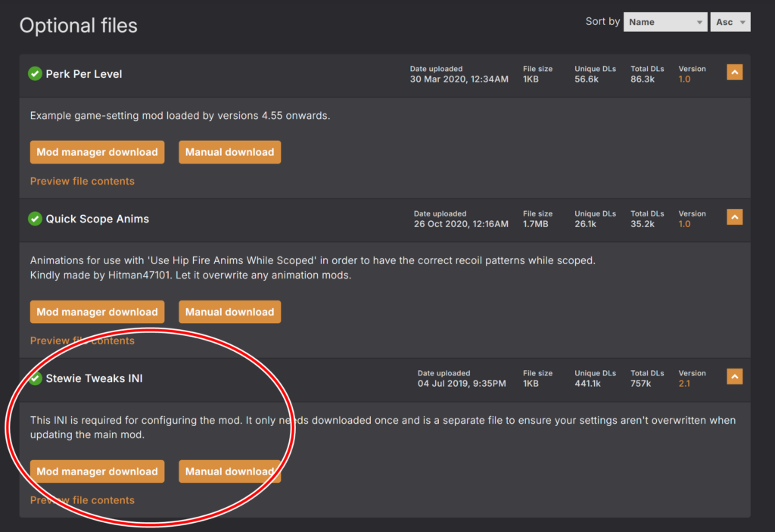Click Manual download for Quick Scope Anims
This screenshot has height=532, width=775.
point(229,312)
